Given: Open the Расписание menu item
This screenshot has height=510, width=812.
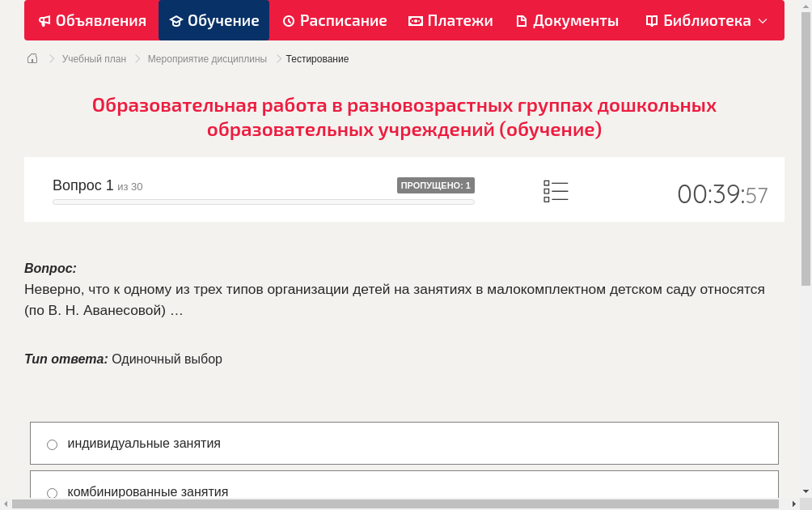Looking at the screenshot, I should [x=334, y=20].
